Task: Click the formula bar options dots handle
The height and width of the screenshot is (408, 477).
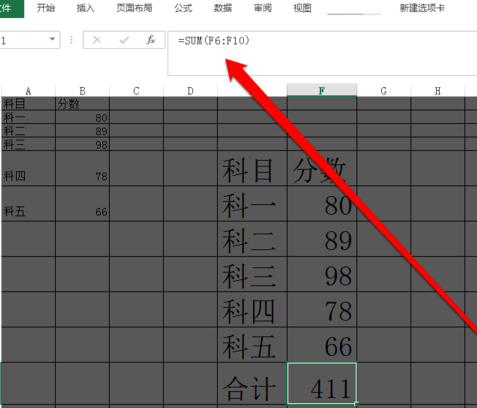Action: click(71, 40)
